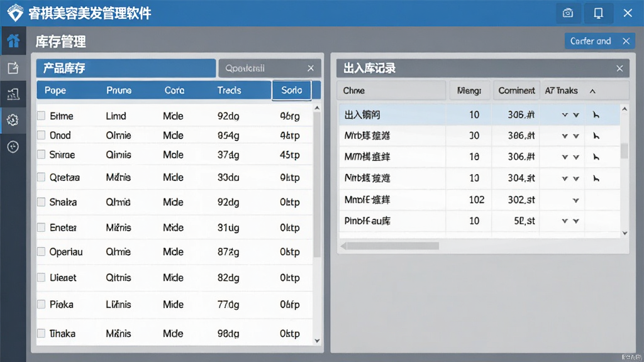Check the Pioka row checkbox
The width and height of the screenshot is (644, 362).
point(41,304)
